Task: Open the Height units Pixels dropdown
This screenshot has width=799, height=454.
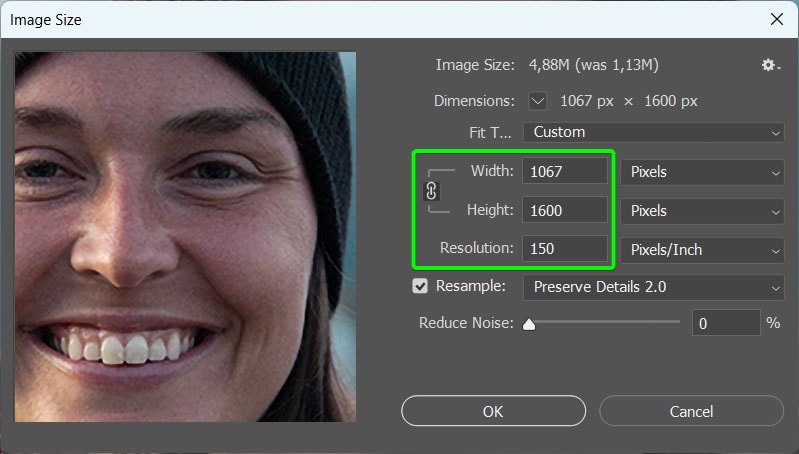Action: click(702, 211)
